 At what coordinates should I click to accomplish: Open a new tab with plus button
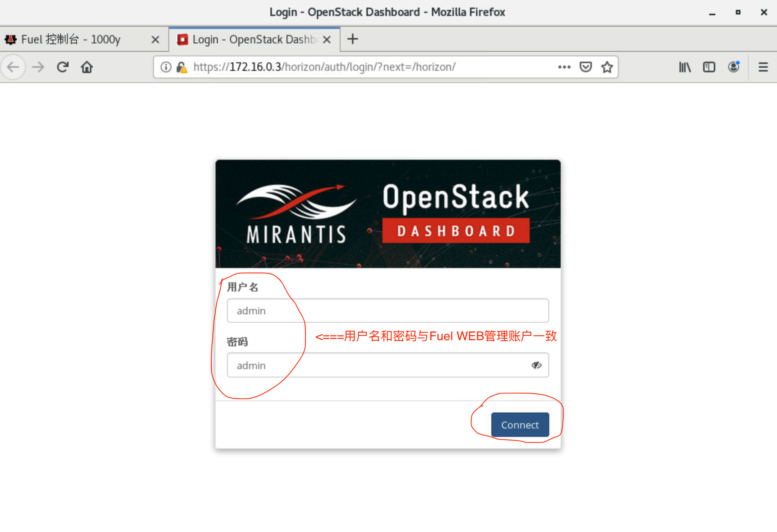pos(353,39)
